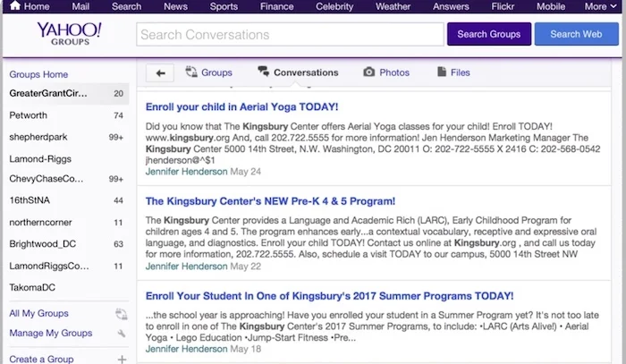Viewport: 626px width, 364px height.
Task: Click the Create a Group link
Action: click(x=41, y=359)
